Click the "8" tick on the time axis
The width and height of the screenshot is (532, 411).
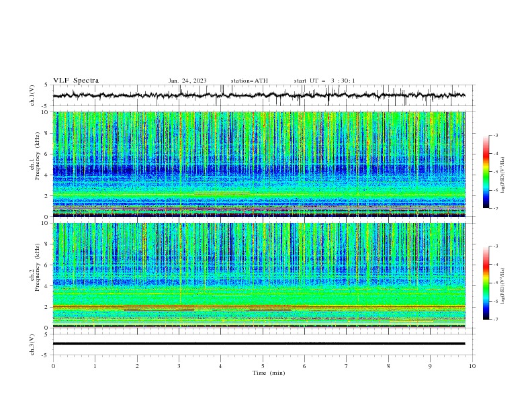coord(388,366)
